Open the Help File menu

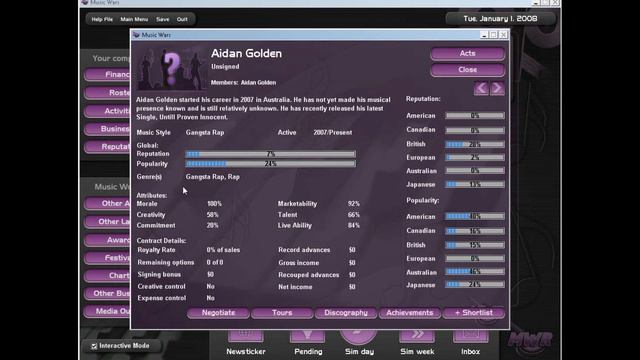(x=102, y=19)
